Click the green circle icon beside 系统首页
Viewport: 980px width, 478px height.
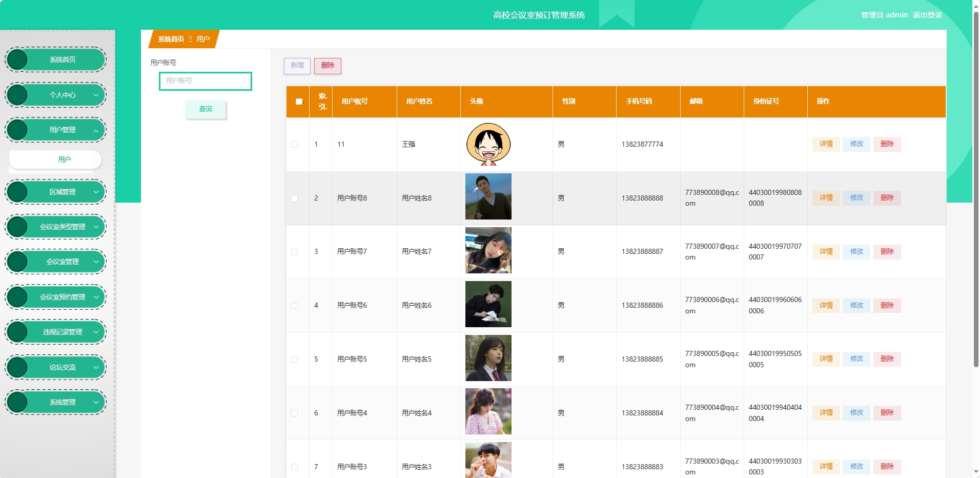[x=17, y=59]
